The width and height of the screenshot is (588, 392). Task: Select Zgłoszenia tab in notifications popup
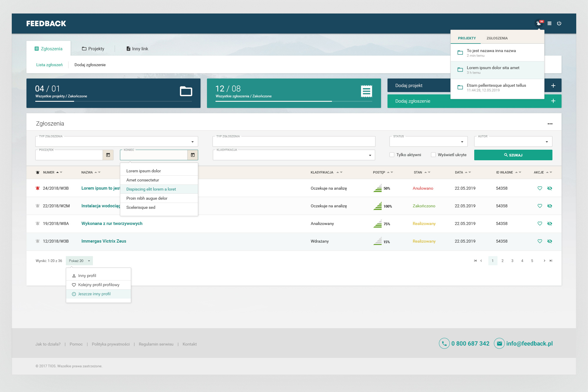click(x=497, y=38)
